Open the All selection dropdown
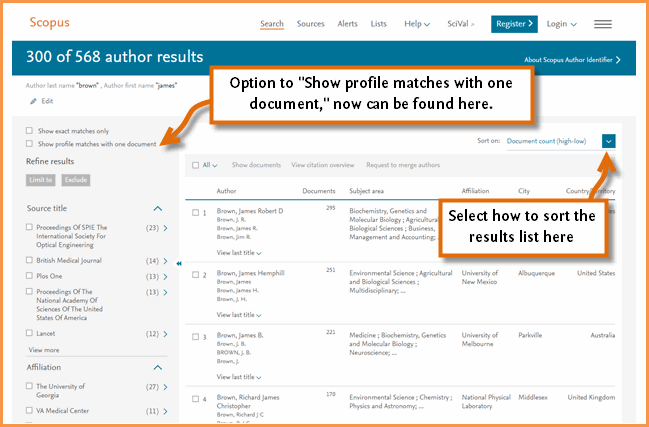This screenshot has width=649, height=427. click(x=210, y=165)
